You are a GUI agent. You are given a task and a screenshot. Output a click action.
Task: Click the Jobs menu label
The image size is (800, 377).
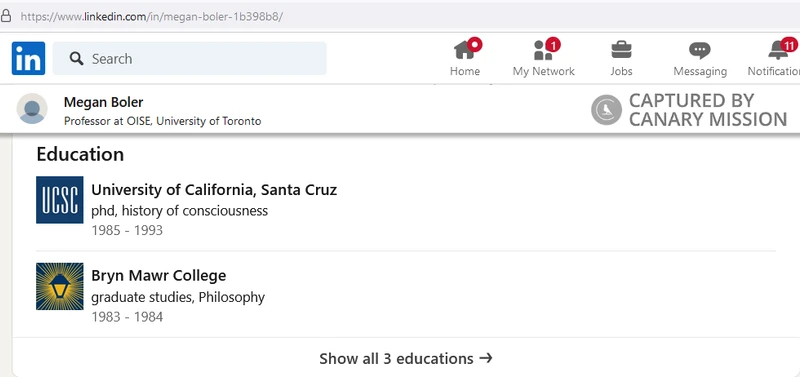pyautogui.click(x=621, y=71)
